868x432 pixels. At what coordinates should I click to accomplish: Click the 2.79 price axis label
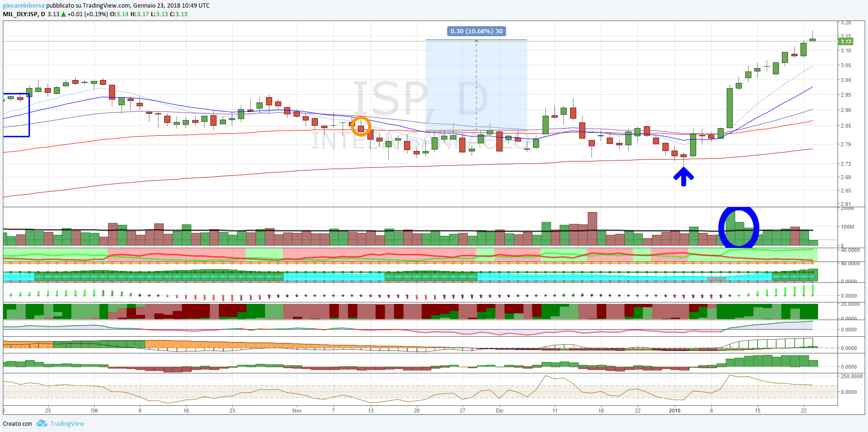[x=846, y=144]
